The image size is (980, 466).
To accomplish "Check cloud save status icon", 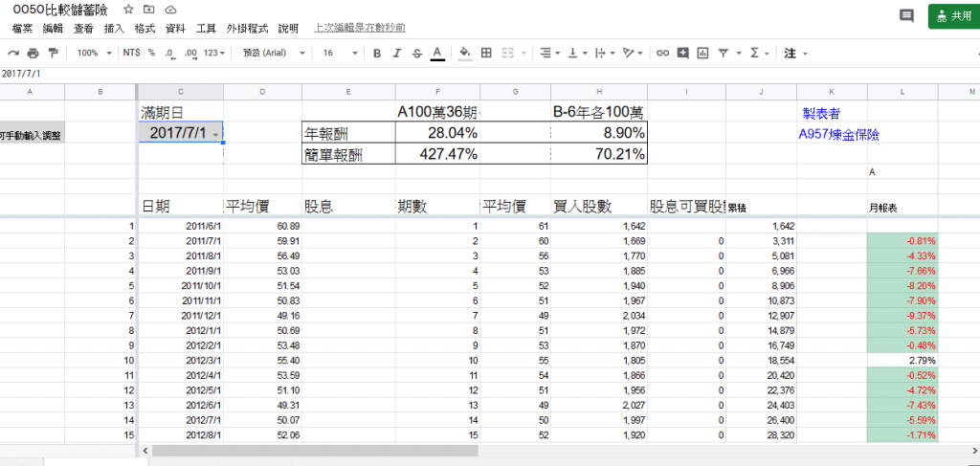I will pos(169,10).
